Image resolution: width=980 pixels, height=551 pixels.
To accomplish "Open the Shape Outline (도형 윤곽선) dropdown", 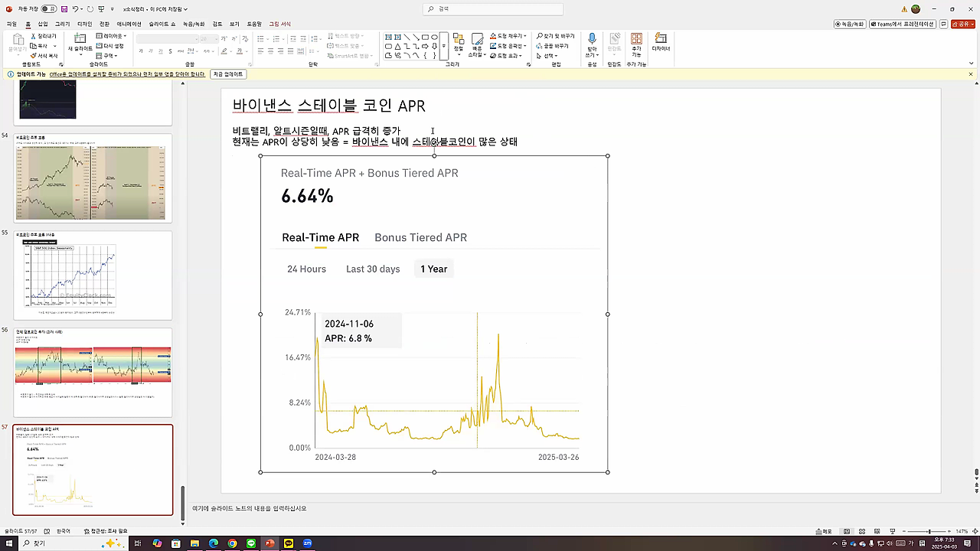I will [x=507, y=46].
